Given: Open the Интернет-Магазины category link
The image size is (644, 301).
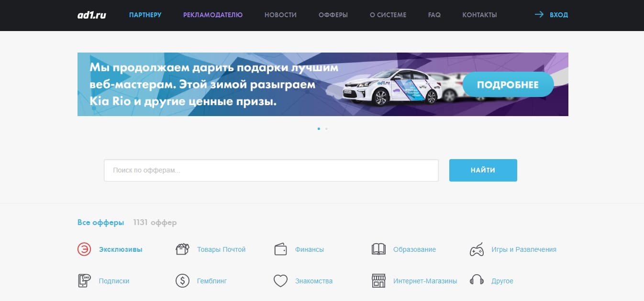Looking at the screenshot, I should (x=425, y=281).
